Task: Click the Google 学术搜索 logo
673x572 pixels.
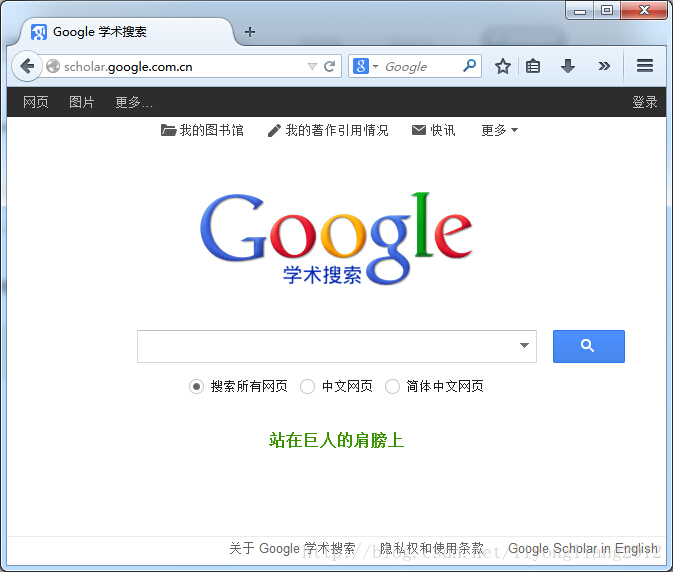Action: click(x=336, y=239)
